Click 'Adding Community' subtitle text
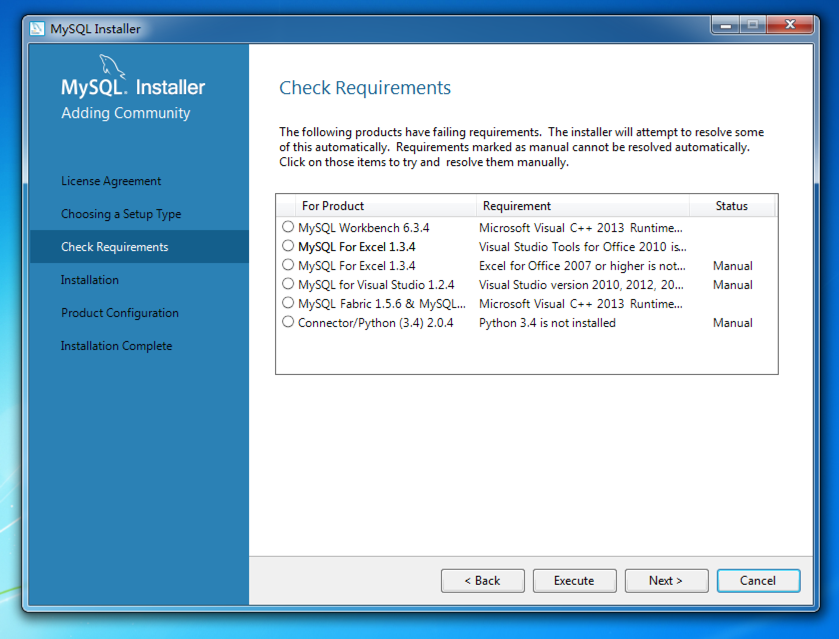 (x=126, y=113)
